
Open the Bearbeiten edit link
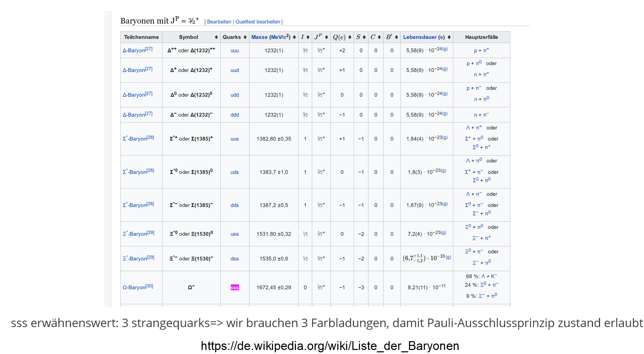[219, 22]
